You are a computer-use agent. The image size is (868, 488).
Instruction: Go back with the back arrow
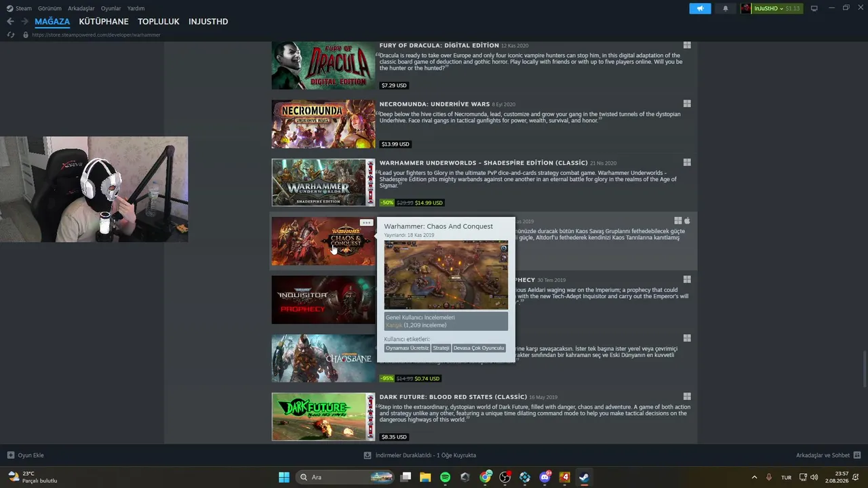[10, 22]
